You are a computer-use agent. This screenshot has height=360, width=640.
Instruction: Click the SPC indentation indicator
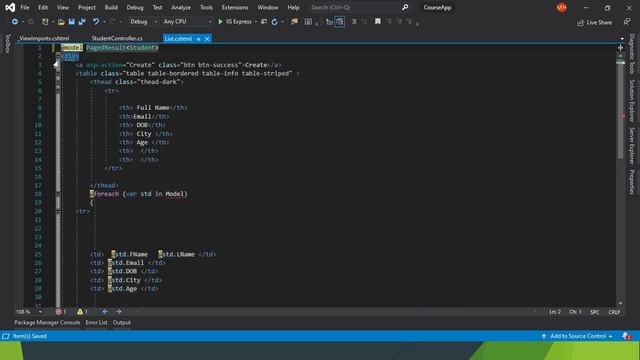pos(595,312)
